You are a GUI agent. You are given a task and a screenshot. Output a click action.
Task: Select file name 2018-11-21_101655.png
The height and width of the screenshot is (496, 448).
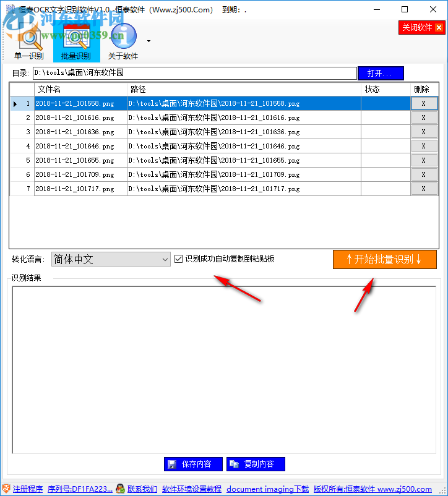pos(80,160)
